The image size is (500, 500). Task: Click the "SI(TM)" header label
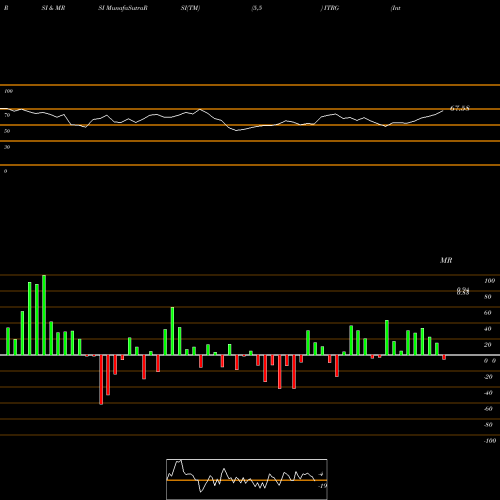point(190,8)
